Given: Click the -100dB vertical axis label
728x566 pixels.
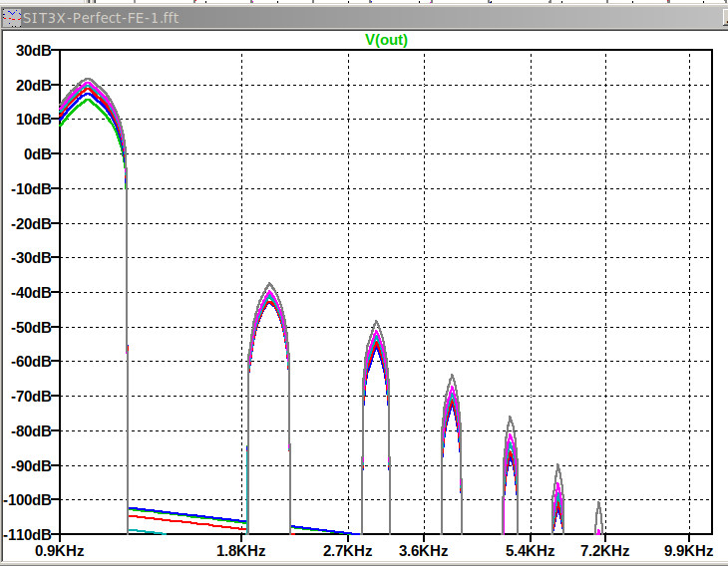Looking at the screenshot, I should coord(27,500).
